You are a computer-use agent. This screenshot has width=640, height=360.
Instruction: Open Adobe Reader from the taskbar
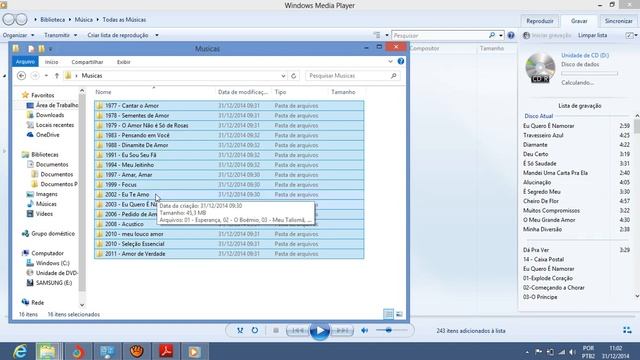click(166, 351)
